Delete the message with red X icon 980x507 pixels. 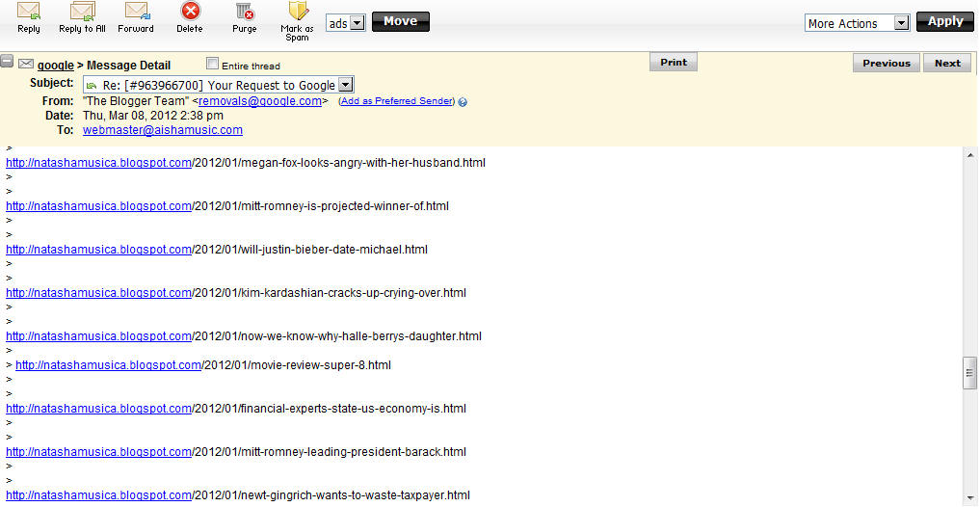(x=190, y=12)
